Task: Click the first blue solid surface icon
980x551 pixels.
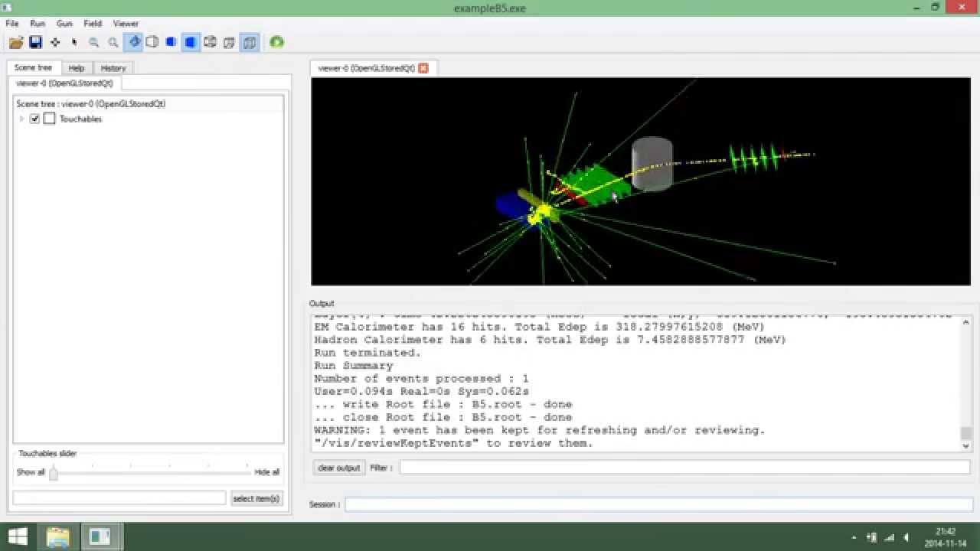Action: [171, 42]
